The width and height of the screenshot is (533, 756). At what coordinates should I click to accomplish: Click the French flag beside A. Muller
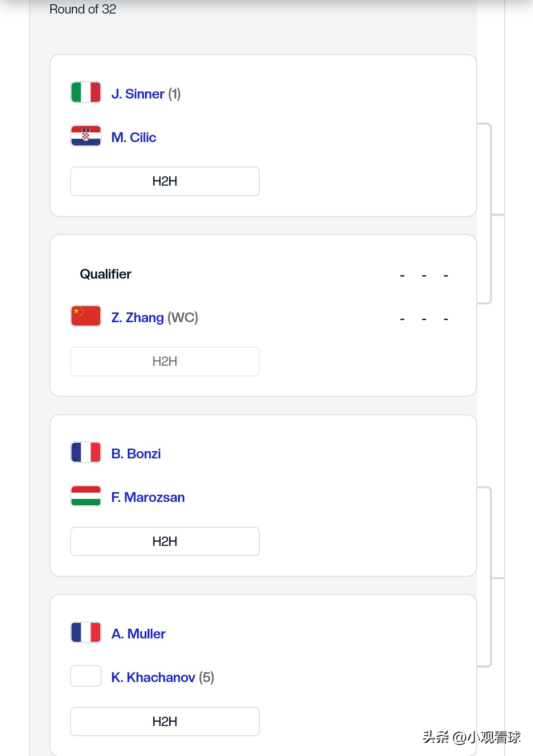[x=86, y=633]
